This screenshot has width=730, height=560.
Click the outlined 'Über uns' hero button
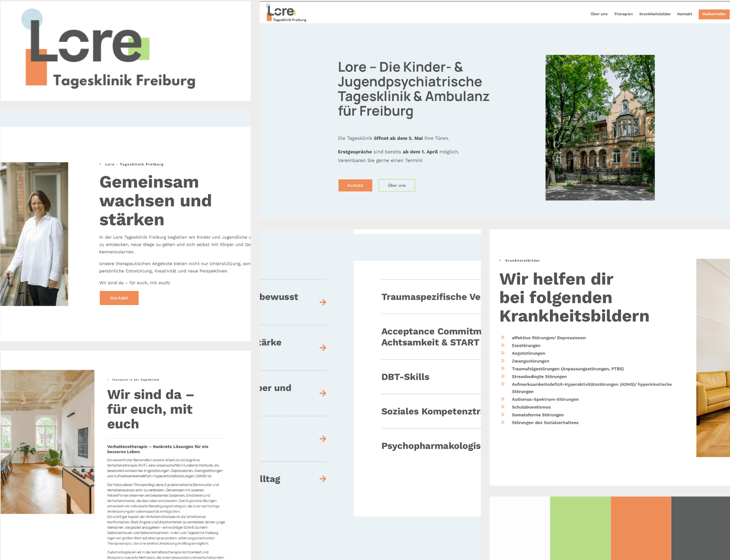click(397, 185)
